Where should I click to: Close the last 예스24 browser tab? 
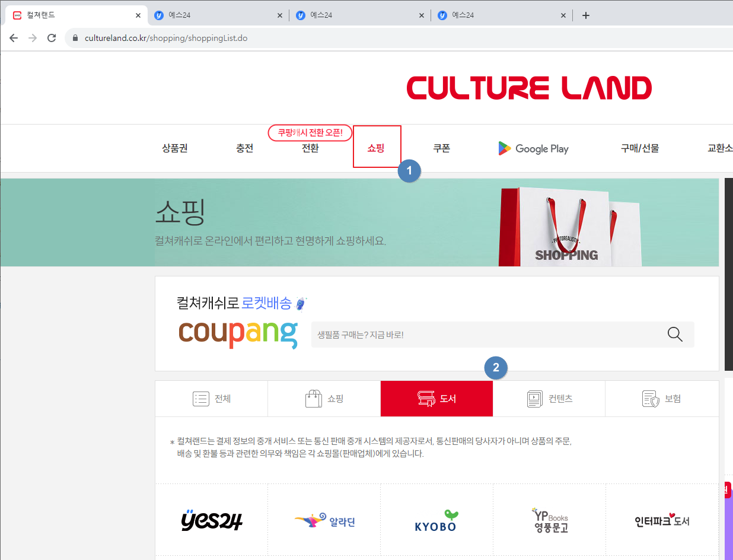(563, 15)
